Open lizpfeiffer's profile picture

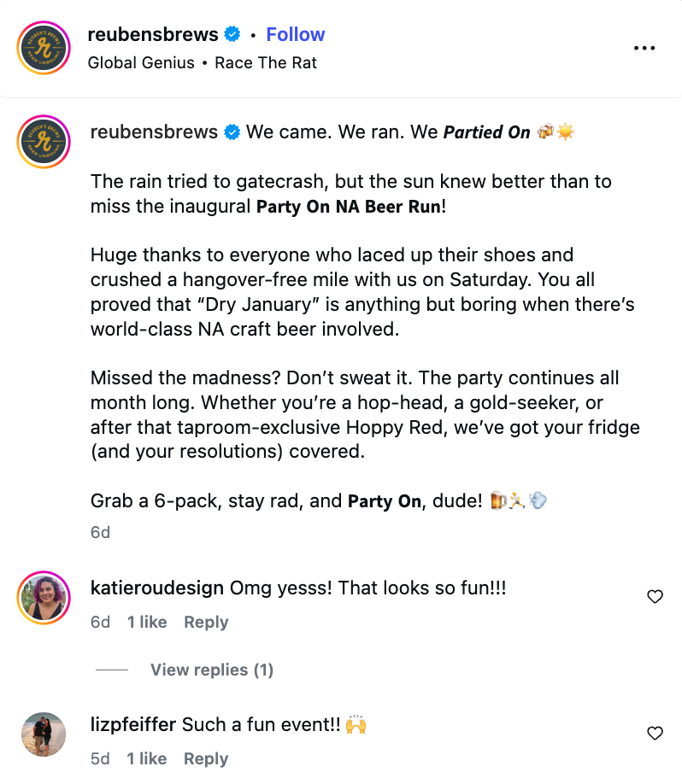point(44,734)
